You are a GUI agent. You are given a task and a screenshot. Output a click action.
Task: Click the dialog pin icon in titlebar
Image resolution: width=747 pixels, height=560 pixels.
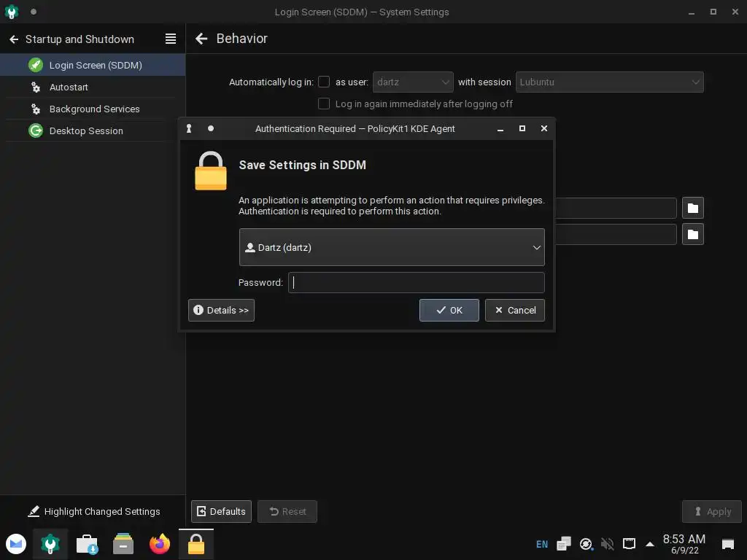(x=189, y=128)
